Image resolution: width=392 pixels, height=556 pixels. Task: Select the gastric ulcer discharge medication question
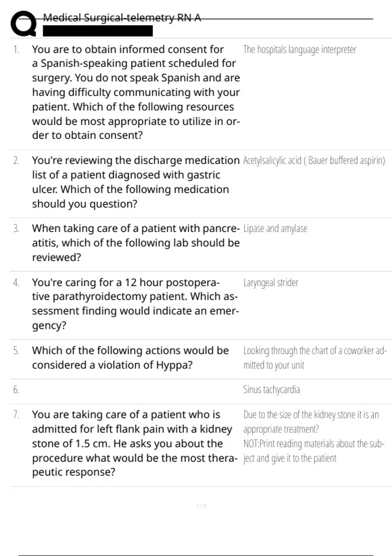pyautogui.click(x=136, y=182)
